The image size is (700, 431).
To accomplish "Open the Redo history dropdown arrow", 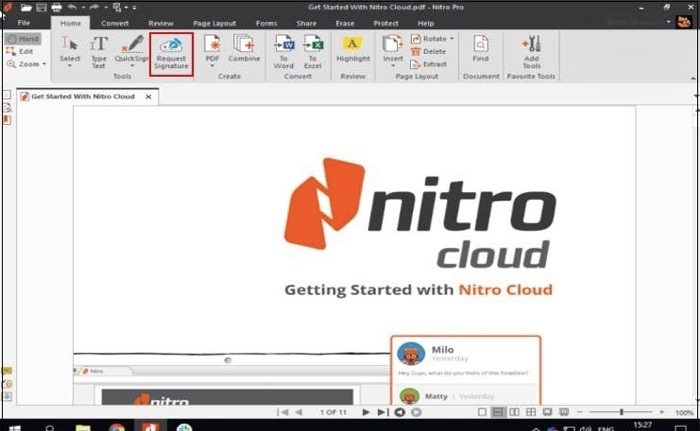I will click(106, 8).
